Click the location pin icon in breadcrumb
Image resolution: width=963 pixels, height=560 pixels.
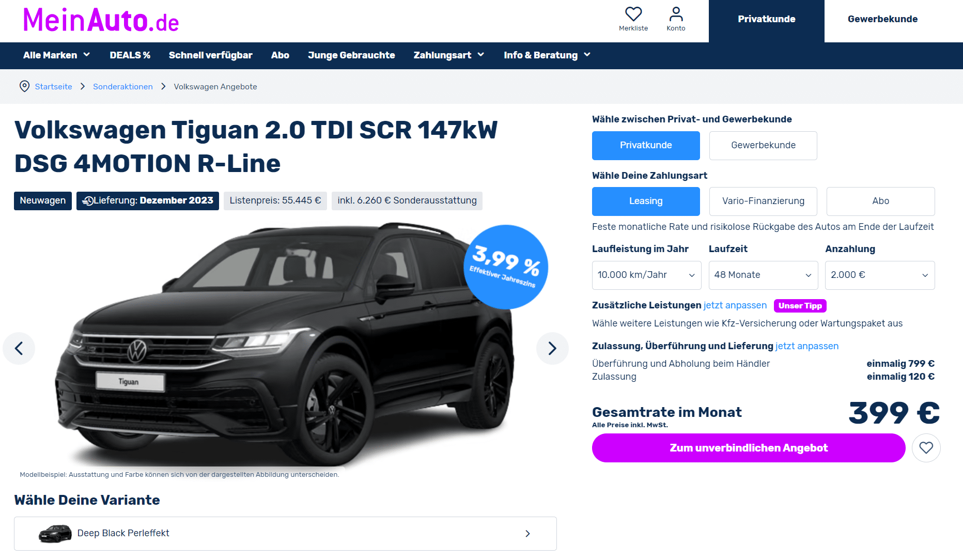[24, 86]
